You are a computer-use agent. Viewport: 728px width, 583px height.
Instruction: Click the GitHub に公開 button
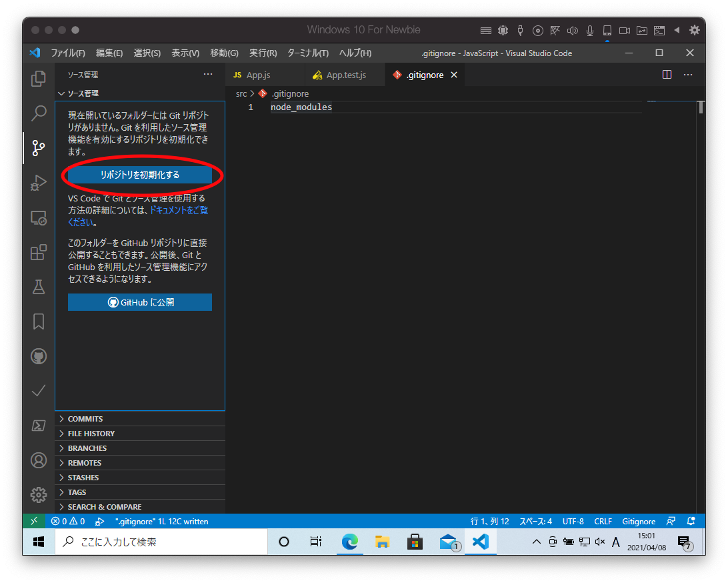(140, 302)
